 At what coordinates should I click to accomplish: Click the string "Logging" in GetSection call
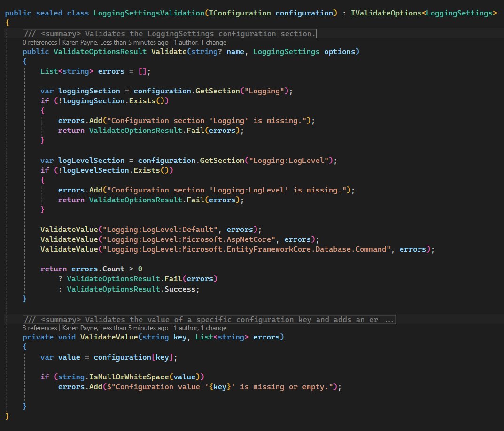[x=264, y=91]
